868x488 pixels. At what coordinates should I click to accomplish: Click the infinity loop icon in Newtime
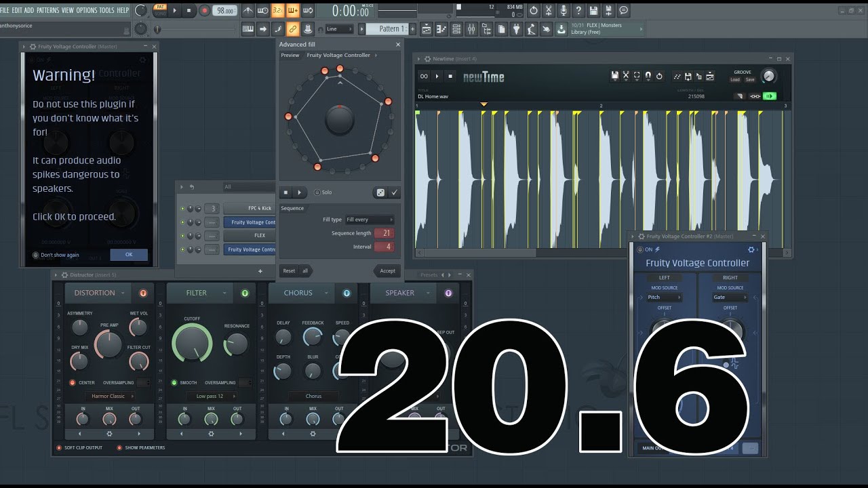click(424, 76)
